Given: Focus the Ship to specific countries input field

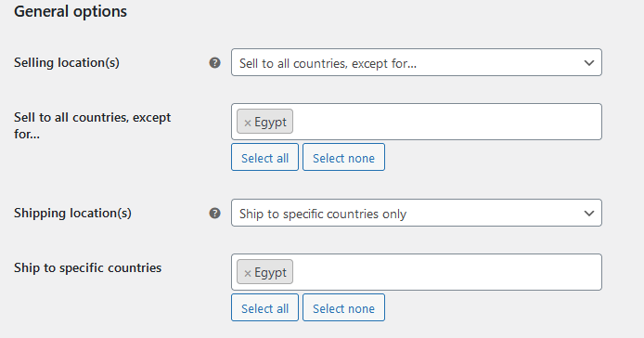Looking at the screenshot, I should [x=447, y=272].
